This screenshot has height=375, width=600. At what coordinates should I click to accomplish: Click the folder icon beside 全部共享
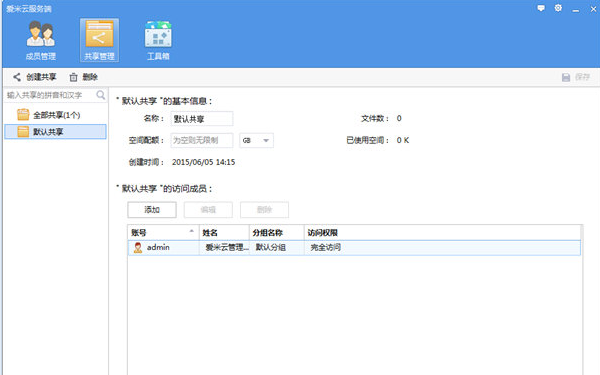(x=23, y=114)
